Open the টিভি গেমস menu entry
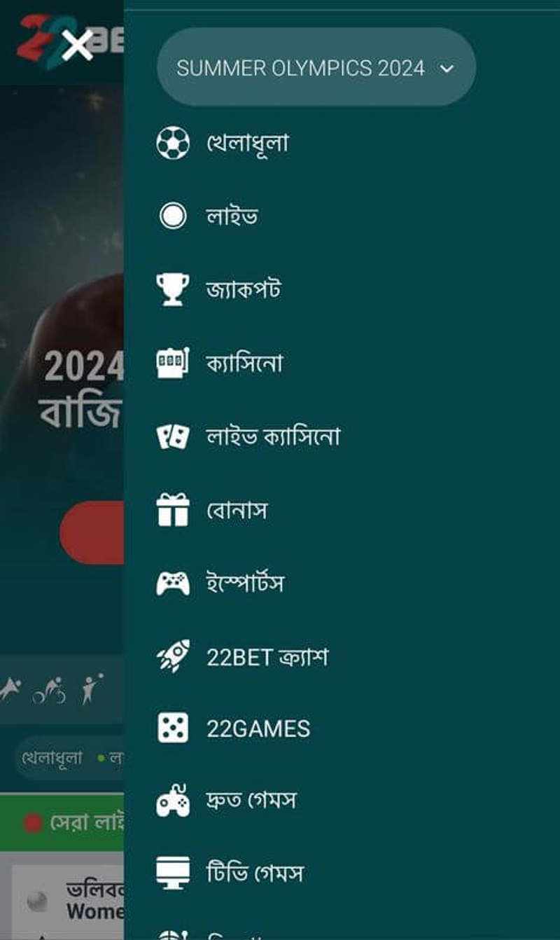 point(255,873)
